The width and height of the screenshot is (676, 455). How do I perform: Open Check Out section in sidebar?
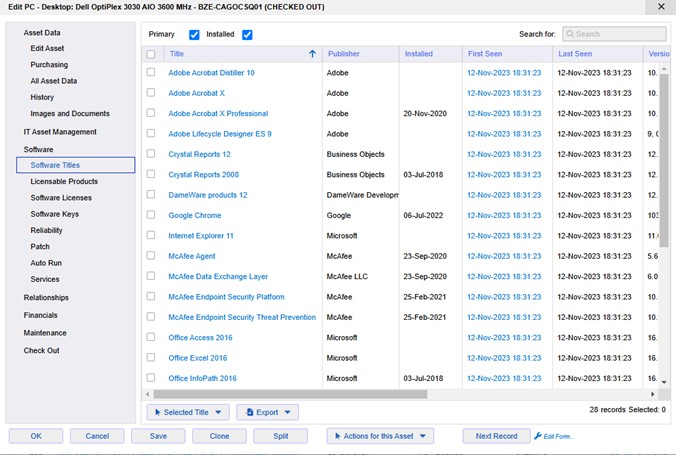[41, 351]
